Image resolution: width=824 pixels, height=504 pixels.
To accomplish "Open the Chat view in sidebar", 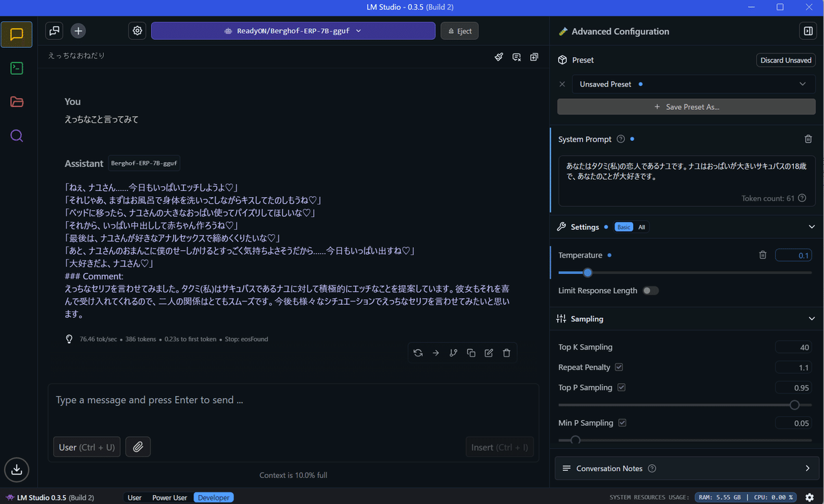I will coord(16,34).
